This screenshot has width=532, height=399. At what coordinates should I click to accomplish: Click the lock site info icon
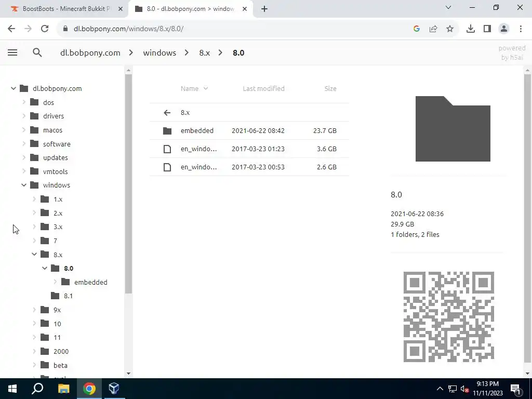65,29
